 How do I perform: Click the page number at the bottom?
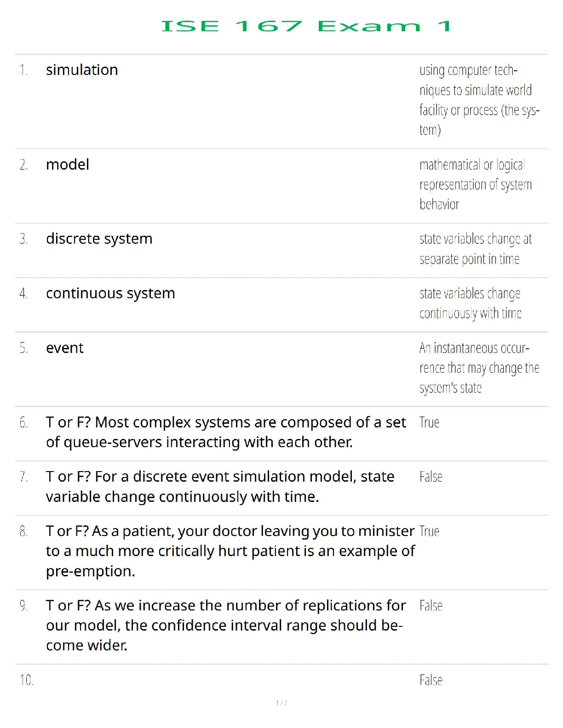click(281, 703)
